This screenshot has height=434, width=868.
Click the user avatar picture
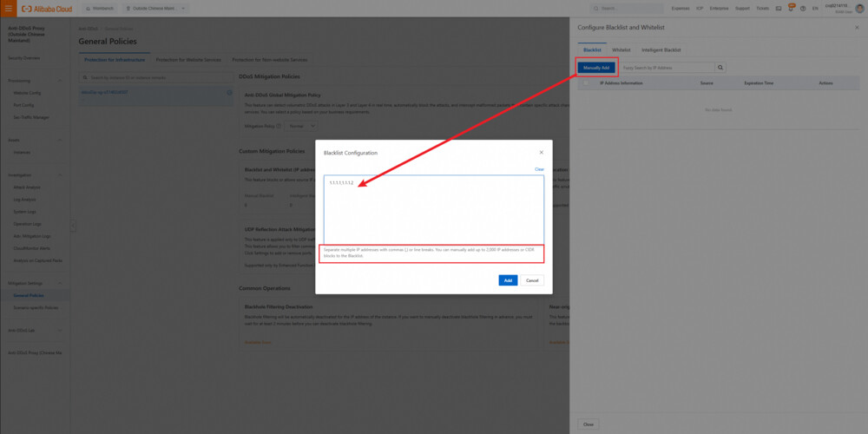(859, 9)
